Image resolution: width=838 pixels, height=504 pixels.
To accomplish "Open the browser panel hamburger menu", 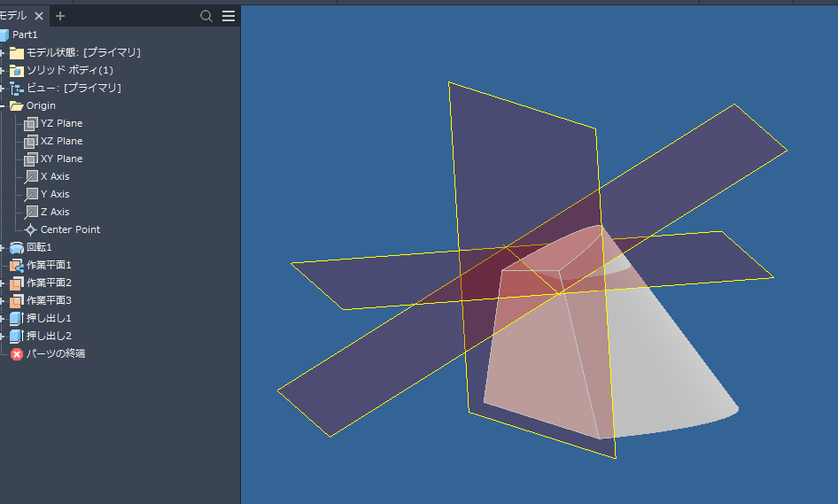I will 229,16.
